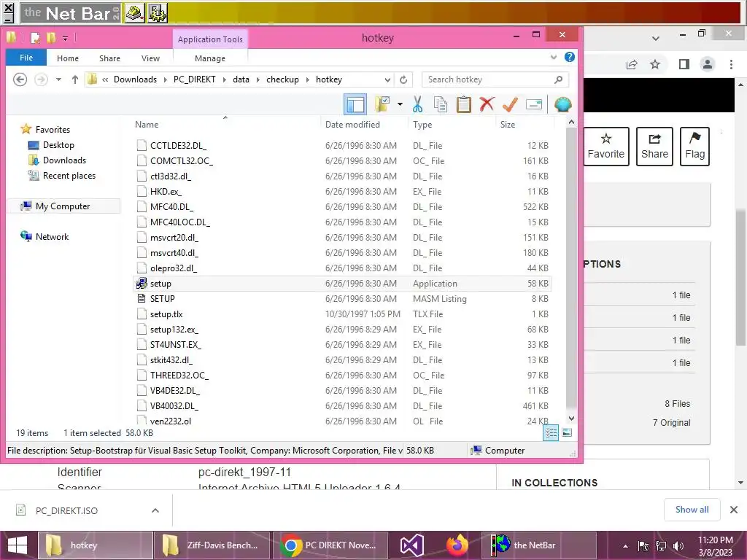This screenshot has width=747, height=560.
Task: Bookmark the page with Chrome star icon
Action: pyautogui.click(x=656, y=64)
